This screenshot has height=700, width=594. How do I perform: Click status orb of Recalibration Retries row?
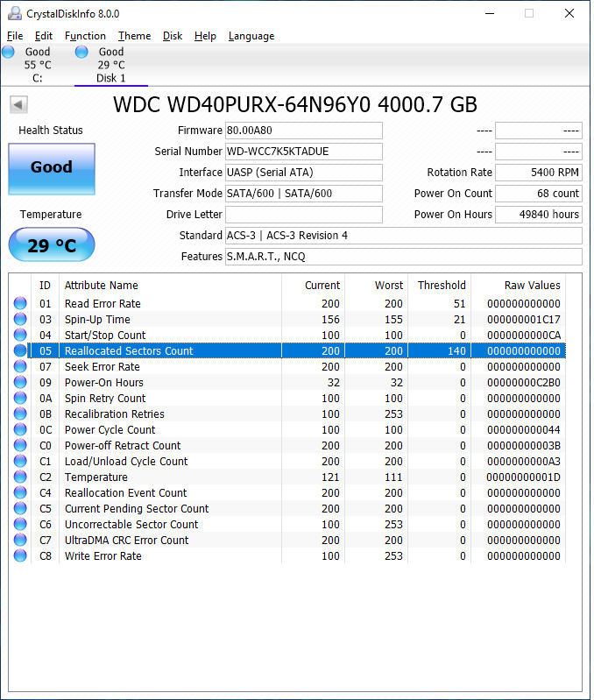pos(20,414)
